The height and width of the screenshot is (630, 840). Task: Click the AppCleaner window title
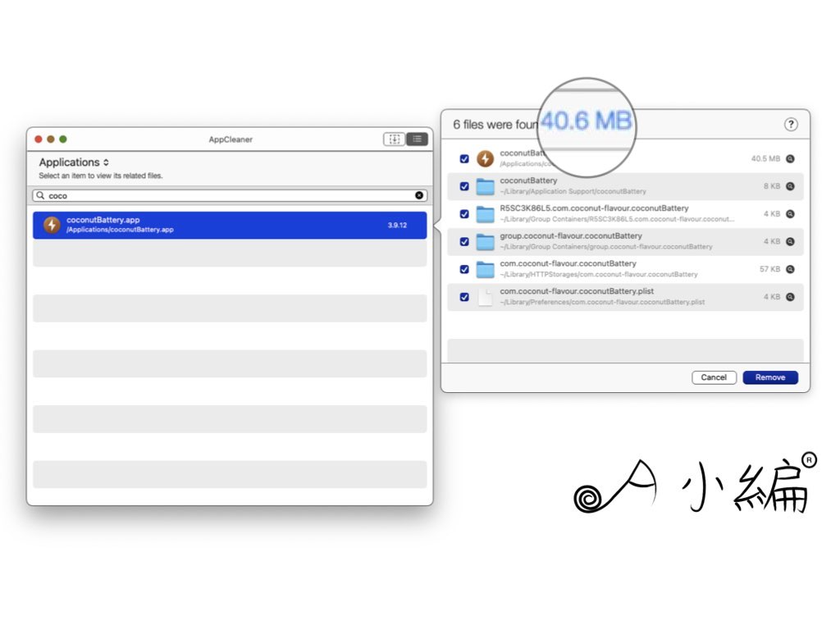pos(231,139)
